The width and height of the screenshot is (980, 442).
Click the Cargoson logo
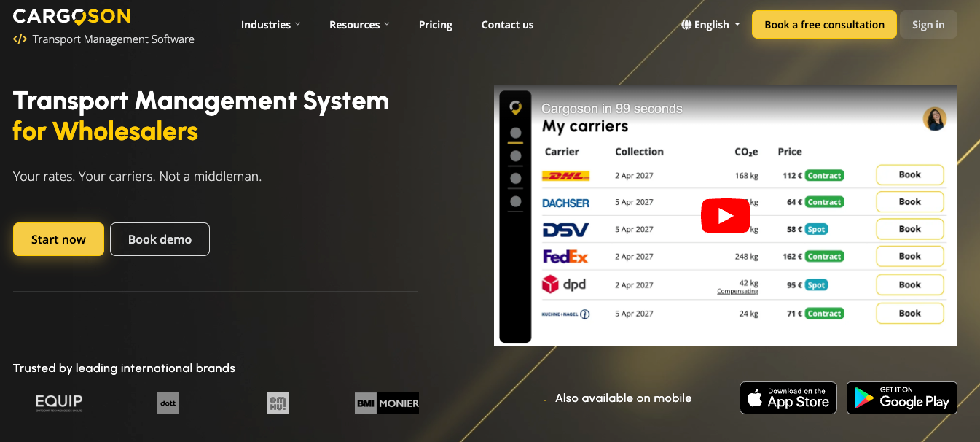tap(71, 15)
